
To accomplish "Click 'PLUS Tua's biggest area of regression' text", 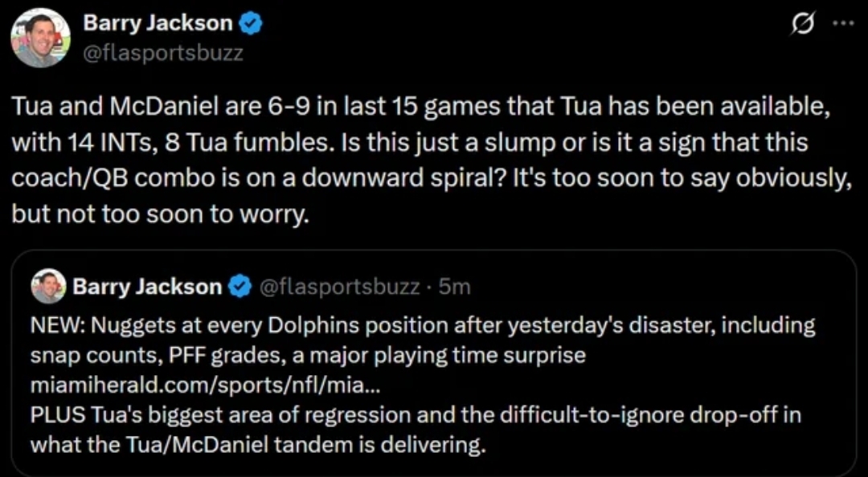I will [x=416, y=415].
